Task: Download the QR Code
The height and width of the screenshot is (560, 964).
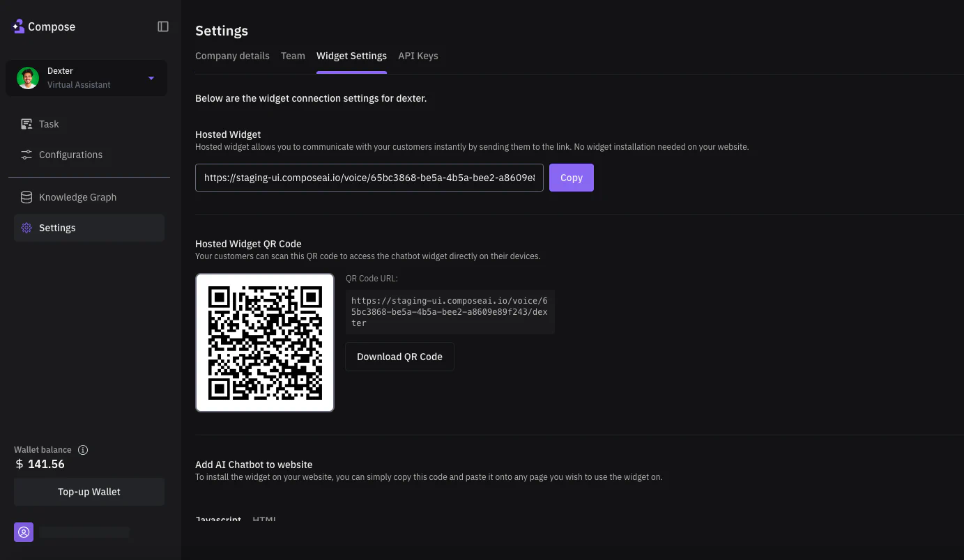Action: (x=399, y=357)
